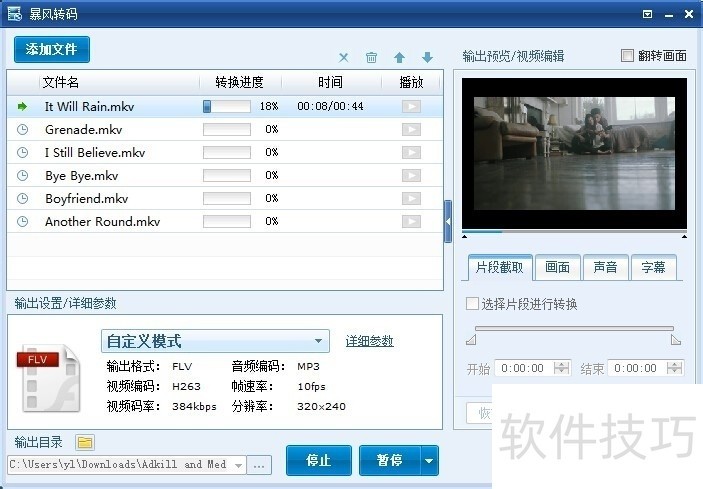Viewport: 703px width, 489px height.
Task: Select the Bye Bye.mkv file name
Action: (x=82, y=175)
